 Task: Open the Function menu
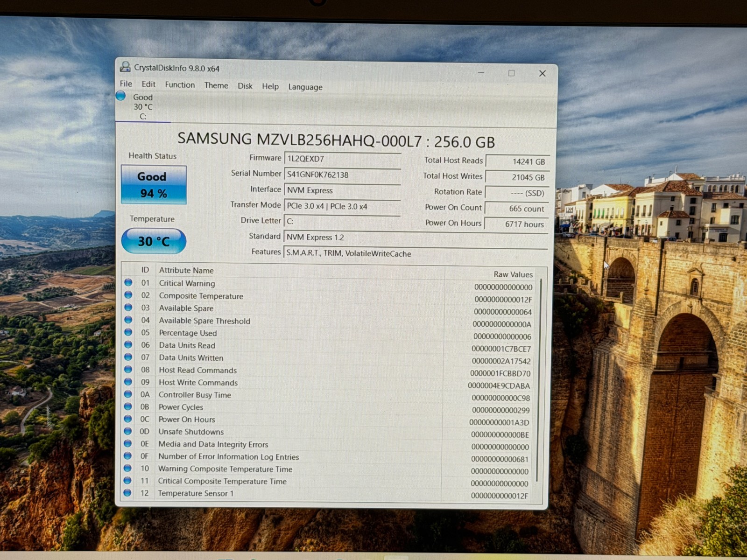[180, 84]
